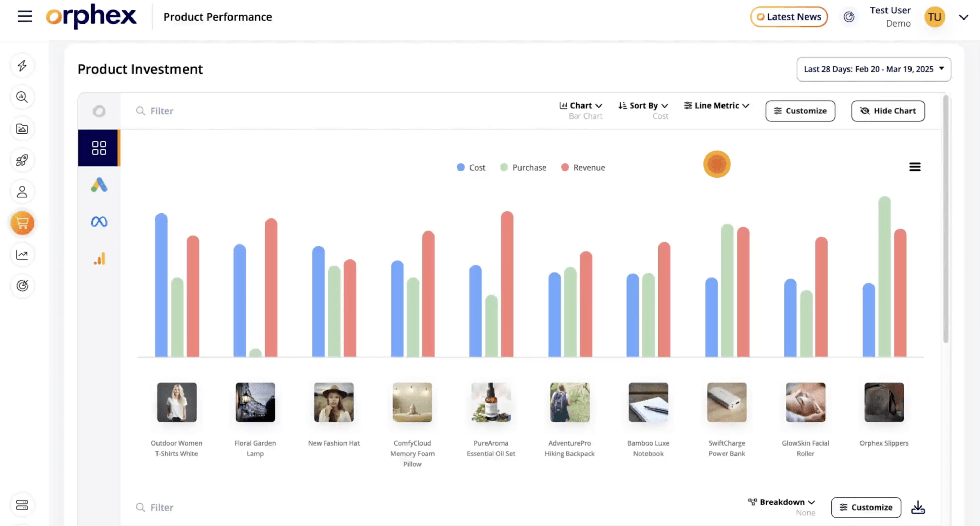Toggle the Cost series in legend

471,167
